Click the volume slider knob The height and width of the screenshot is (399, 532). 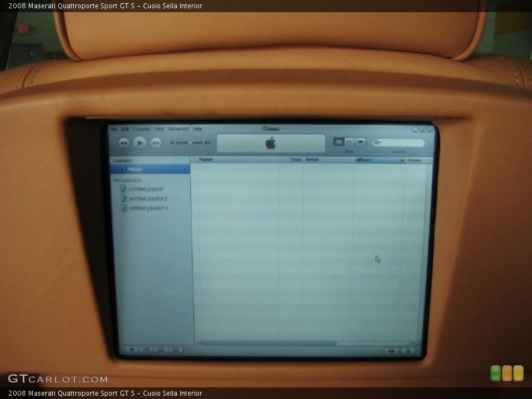click(x=190, y=143)
